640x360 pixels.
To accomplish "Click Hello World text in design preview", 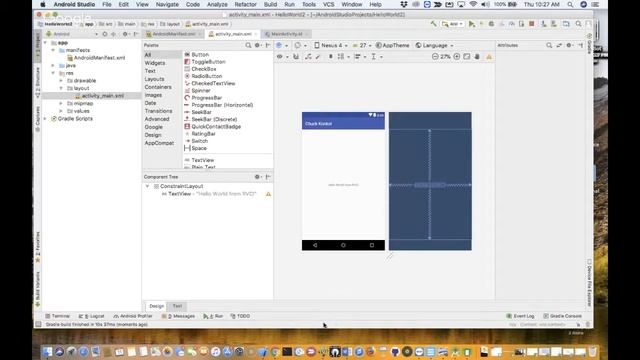I will coord(343,185).
